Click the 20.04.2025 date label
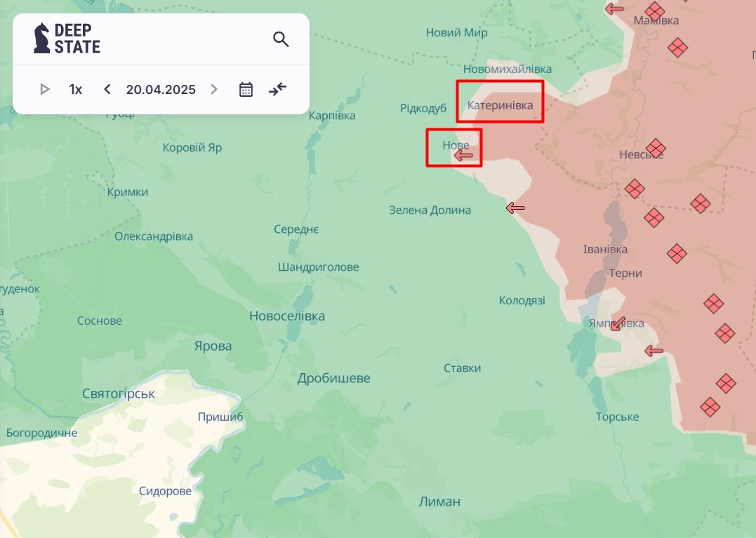 161,89
